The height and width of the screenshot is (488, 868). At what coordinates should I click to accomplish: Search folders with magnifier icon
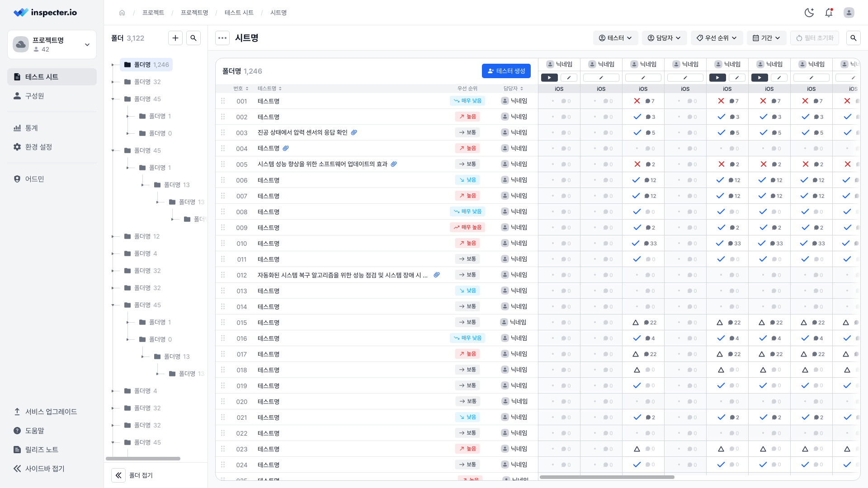193,38
